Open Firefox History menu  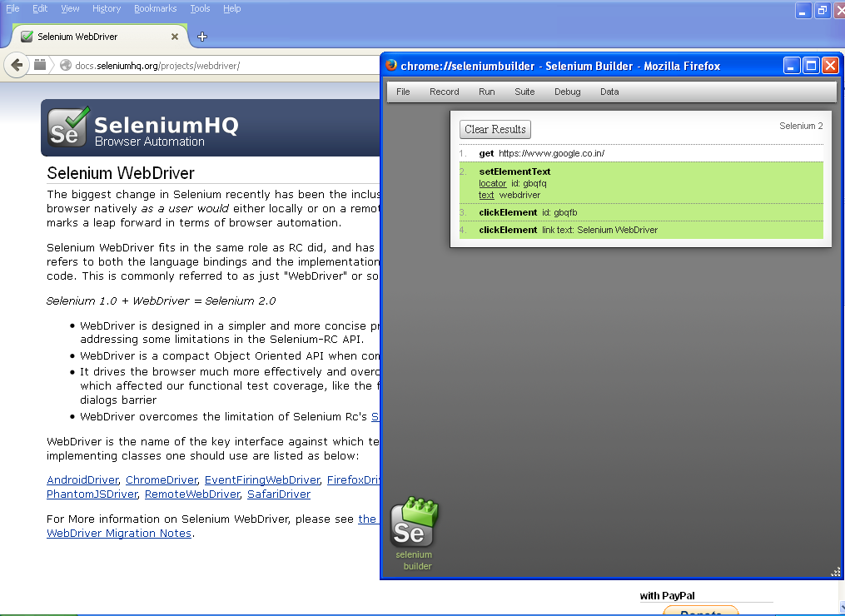pyautogui.click(x=107, y=8)
